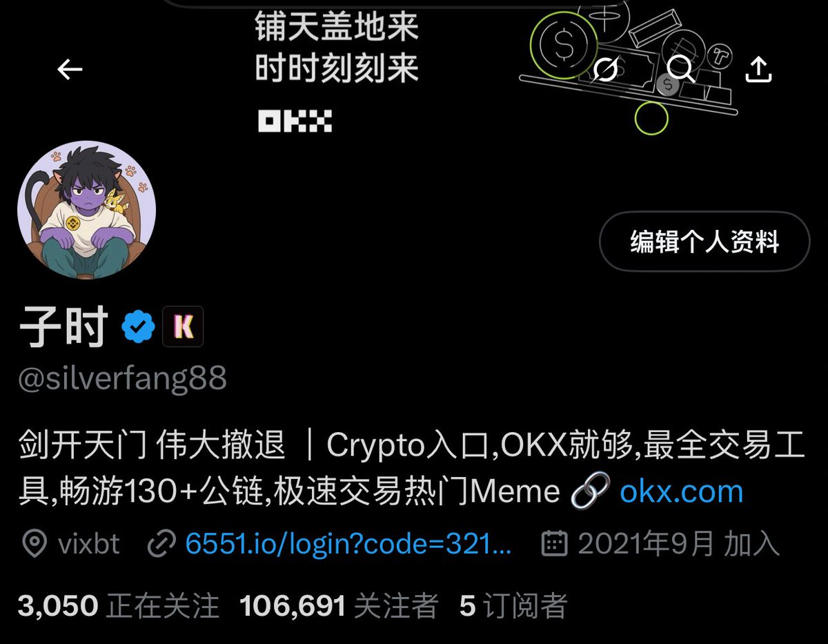Open the 5 订阅者 subscribers list
The height and width of the screenshot is (644, 828).
pos(513,606)
